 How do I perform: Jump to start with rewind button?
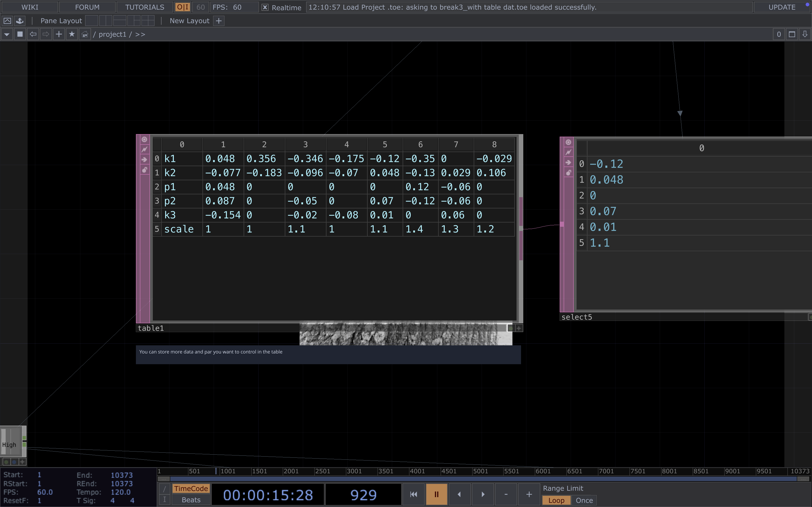(413, 494)
